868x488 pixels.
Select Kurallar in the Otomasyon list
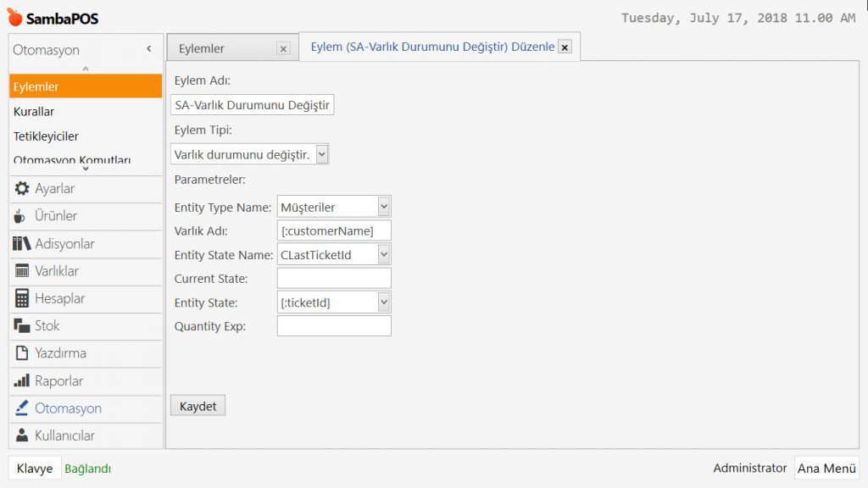[34, 111]
